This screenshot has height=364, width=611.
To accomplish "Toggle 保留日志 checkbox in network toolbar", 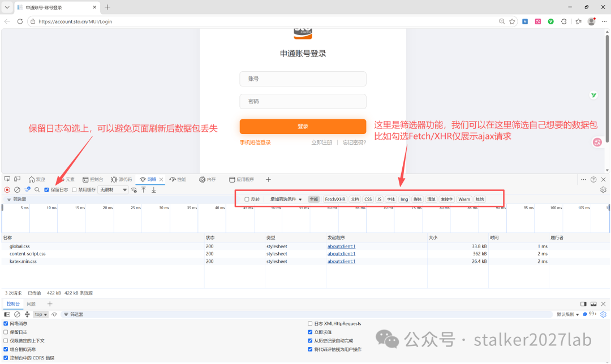I will pyautogui.click(x=46, y=190).
